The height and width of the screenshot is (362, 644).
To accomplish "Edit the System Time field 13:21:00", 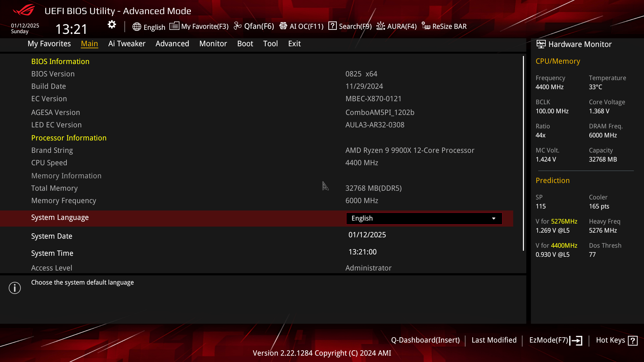I will point(363,252).
